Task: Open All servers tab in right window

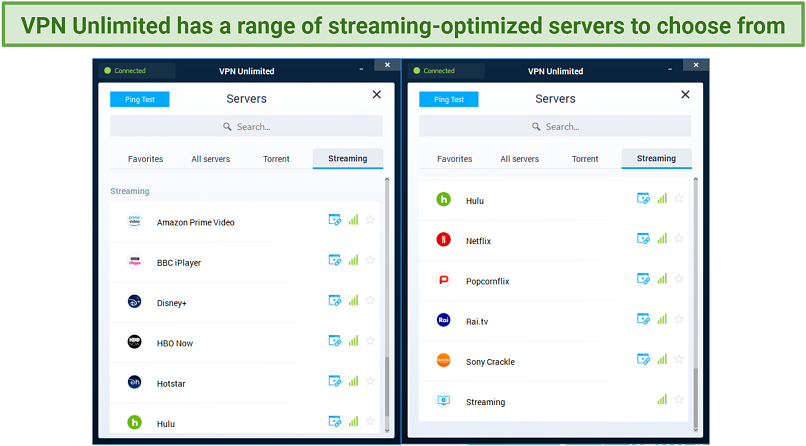Action: (x=520, y=159)
